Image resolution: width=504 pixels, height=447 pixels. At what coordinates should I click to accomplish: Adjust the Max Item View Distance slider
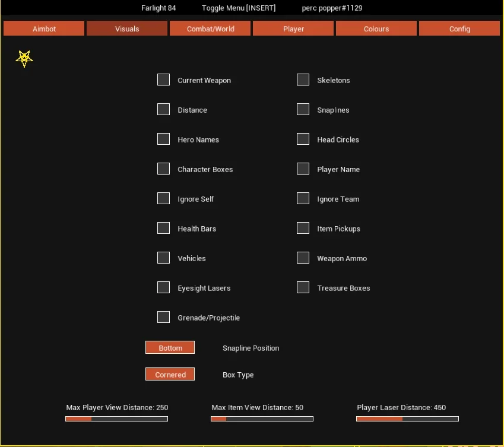pyautogui.click(x=262, y=419)
